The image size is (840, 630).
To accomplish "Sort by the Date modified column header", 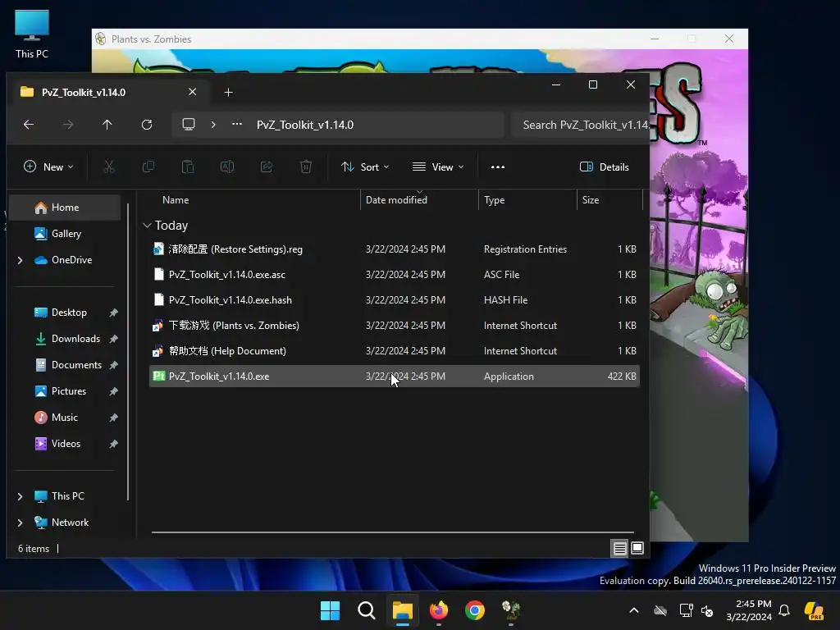I will pyautogui.click(x=396, y=200).
